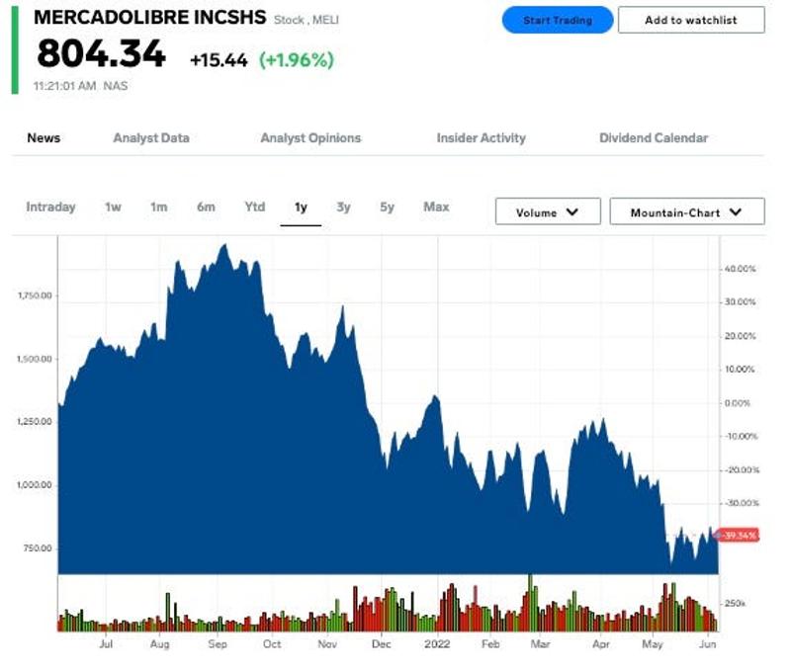791x672 pixels.
Task: Click the MERCADOLIBRE INCSHS title
Action: [150, 18]
